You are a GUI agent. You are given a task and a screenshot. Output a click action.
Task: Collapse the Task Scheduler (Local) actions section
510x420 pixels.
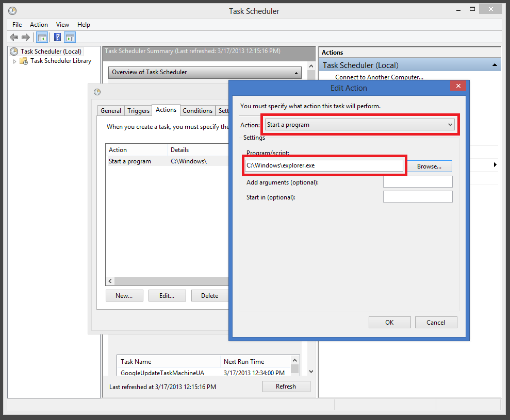494,65
